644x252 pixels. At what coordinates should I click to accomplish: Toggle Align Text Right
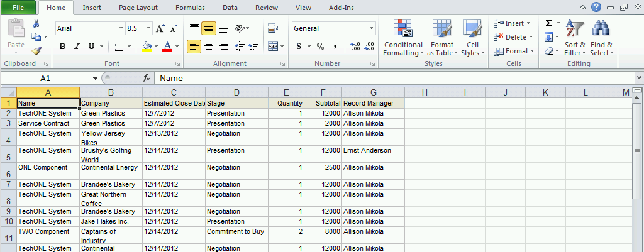(223, 47)
